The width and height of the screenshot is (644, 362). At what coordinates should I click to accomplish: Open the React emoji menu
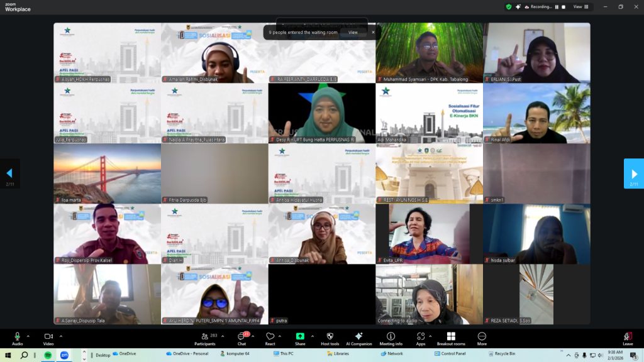point(270,337)
